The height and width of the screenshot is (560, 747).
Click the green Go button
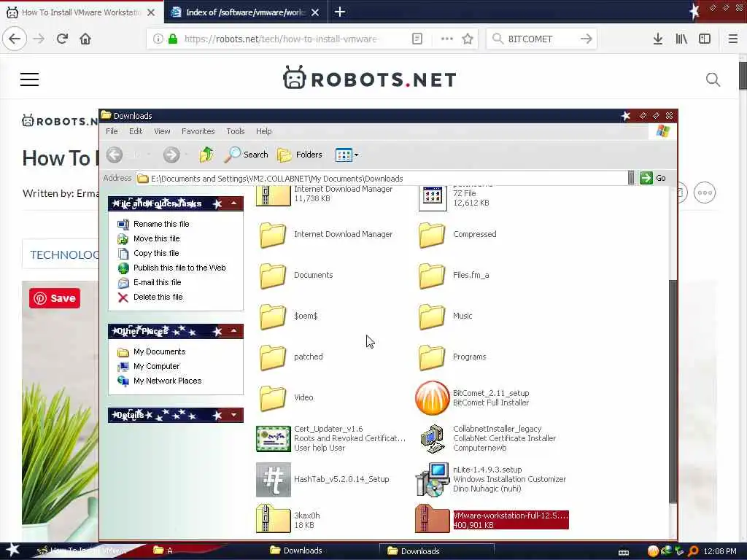[653, 178]
